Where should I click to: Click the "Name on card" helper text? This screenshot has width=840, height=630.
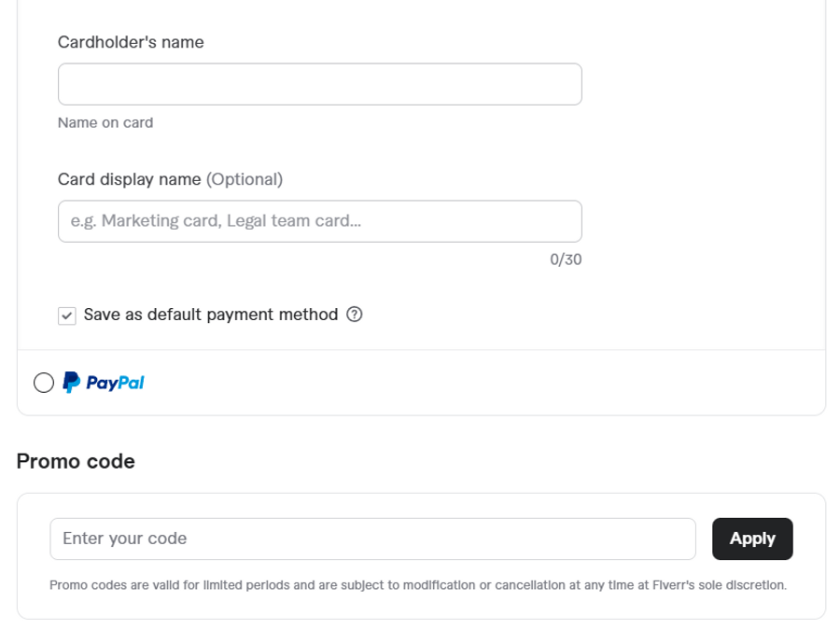coord(105,122)
